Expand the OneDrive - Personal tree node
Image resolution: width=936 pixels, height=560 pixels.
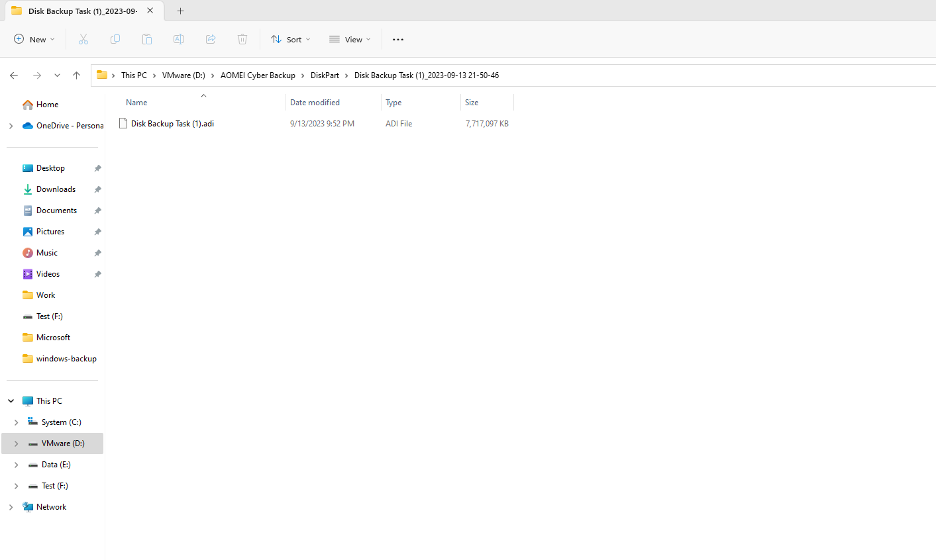[11, 126]
